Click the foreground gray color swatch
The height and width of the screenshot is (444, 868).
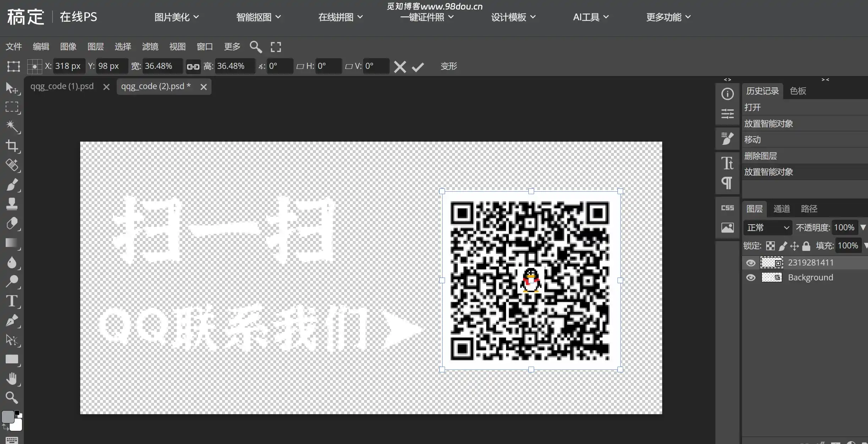(8, 417)
